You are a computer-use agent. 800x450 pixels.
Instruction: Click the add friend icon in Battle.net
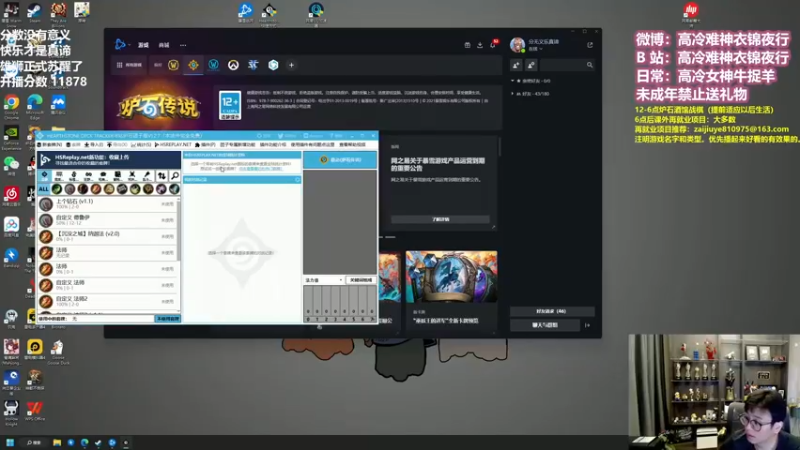(516, 65)
